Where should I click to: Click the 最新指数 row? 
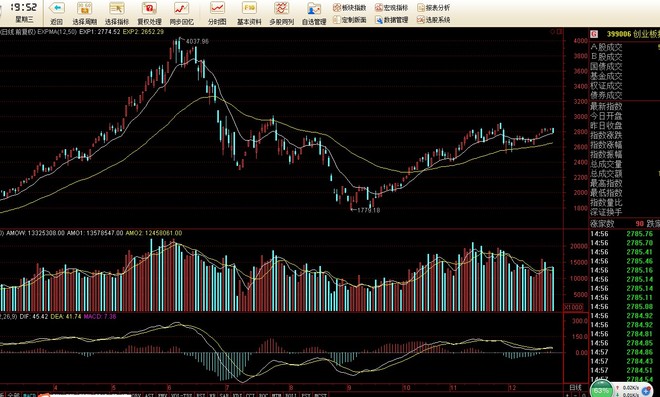coord(606,107)
